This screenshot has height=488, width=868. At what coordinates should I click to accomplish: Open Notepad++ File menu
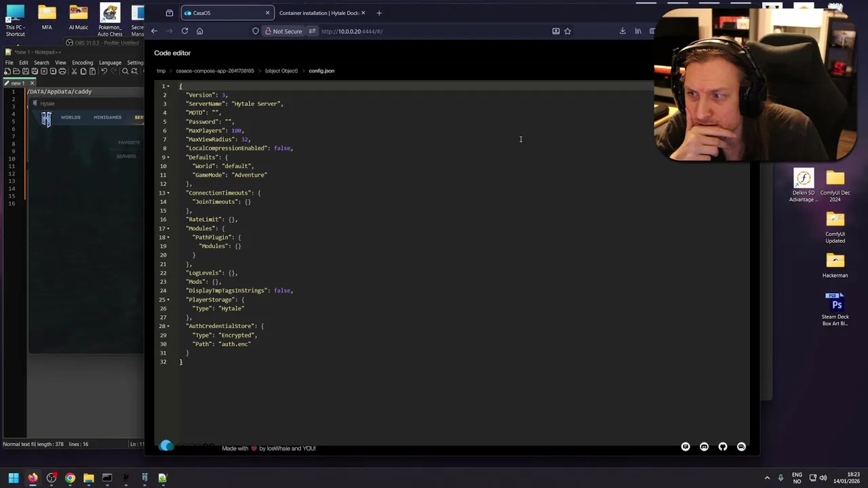[9, 62]
